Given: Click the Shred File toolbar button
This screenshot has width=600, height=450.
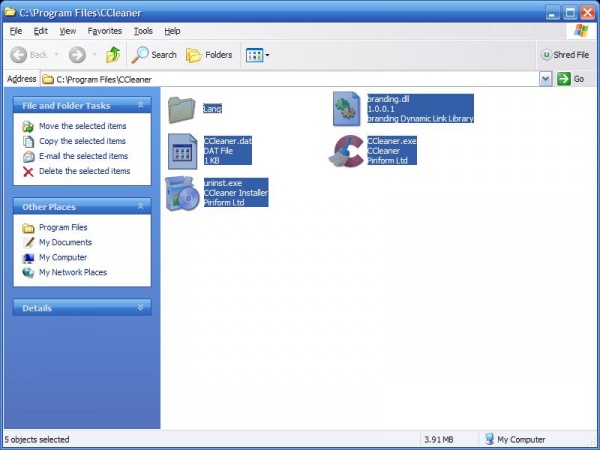Looking at the screenshot, I should [565, 55].
